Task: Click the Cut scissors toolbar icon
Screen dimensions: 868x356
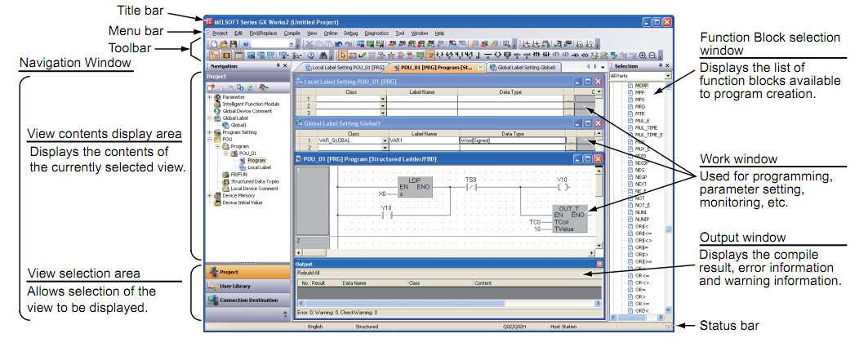Action: [309, 44]
